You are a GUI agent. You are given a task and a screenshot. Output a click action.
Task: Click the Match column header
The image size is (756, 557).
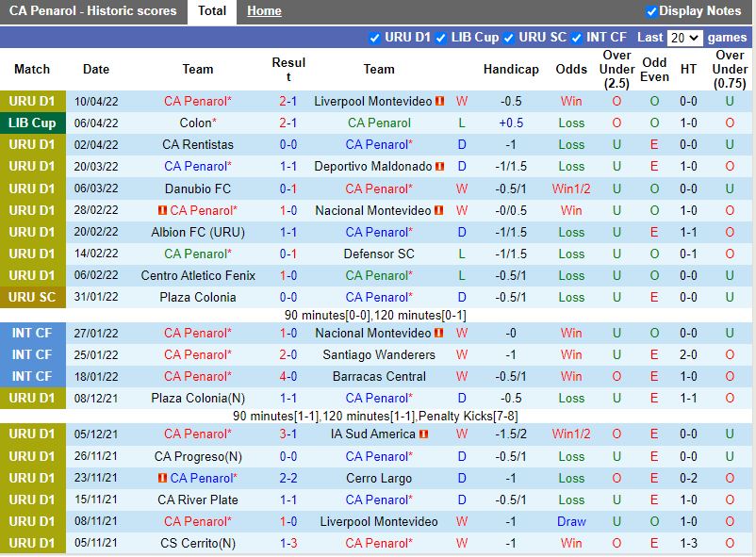pyautogui.click(x=32, y=70)
